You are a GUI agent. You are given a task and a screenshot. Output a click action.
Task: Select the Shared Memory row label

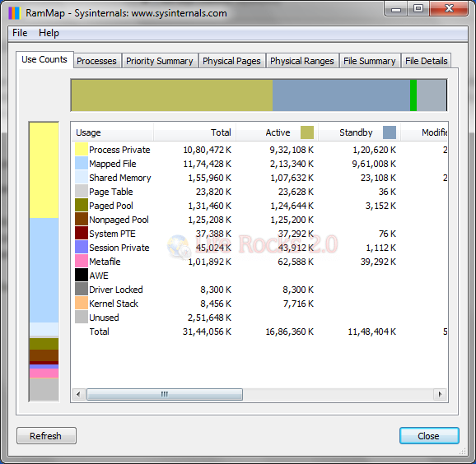120,178
